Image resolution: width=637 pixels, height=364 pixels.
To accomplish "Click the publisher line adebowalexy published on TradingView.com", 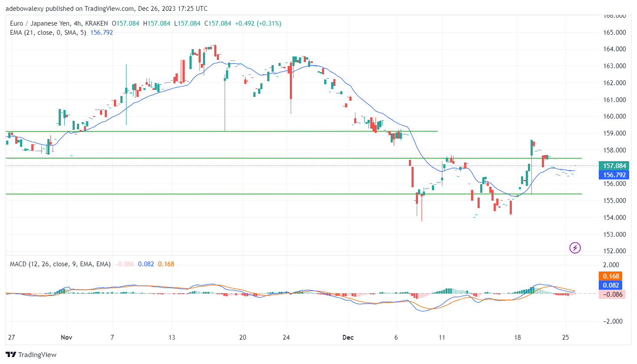I will pos(106,9).
